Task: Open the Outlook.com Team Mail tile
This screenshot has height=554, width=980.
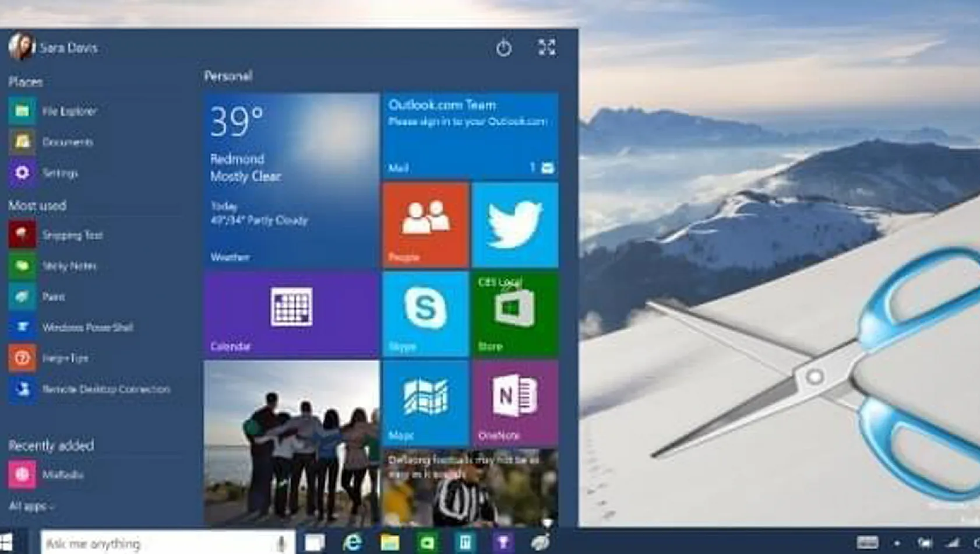Action: (x=470, y=136)
